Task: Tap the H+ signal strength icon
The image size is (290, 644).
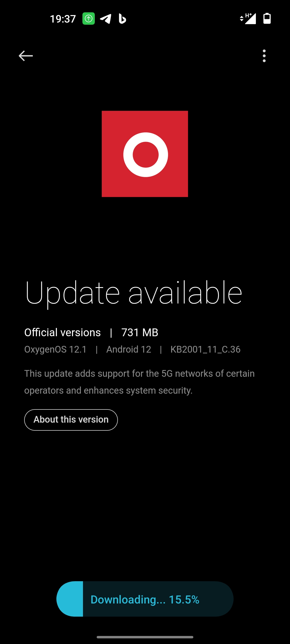Action: click(x=248, y=19)
